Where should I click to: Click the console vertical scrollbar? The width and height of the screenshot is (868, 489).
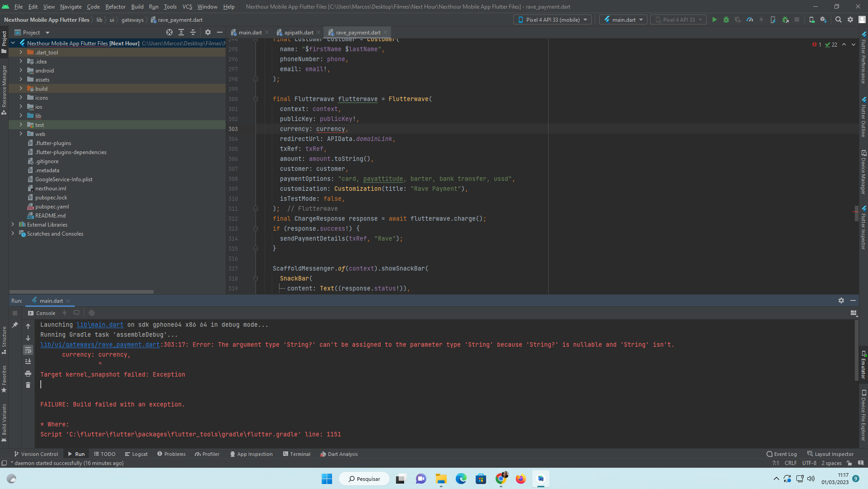click(856, 351)
